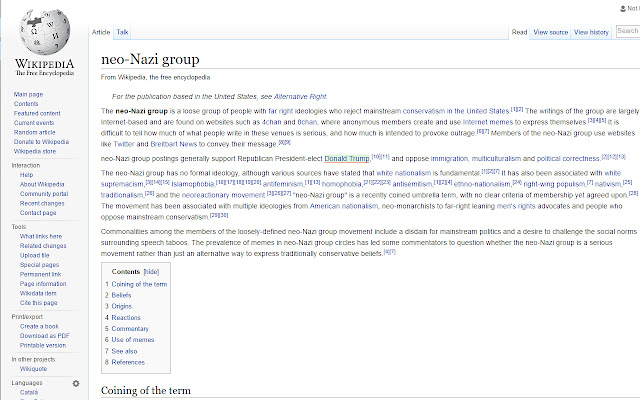Screen dimensions: 640x400
Task: Go to Main page in sidebar
Action: (28, 94)
